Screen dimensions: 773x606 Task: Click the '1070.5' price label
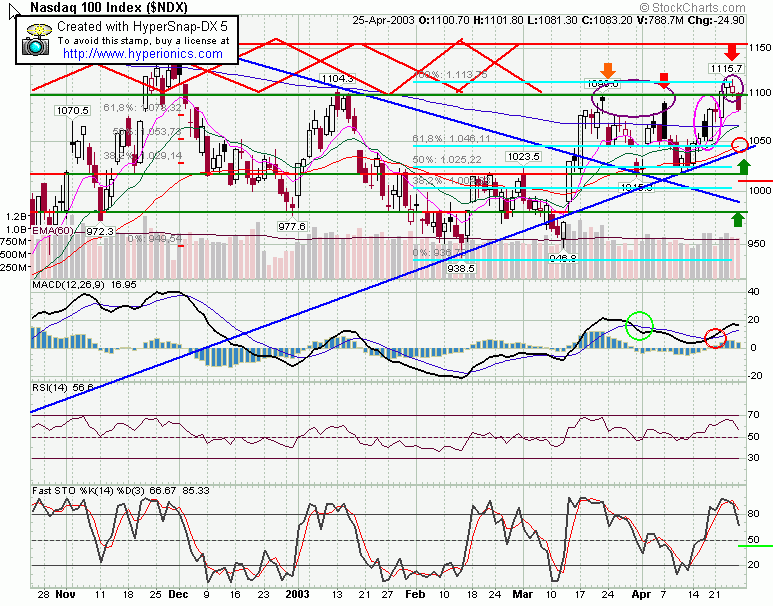[72, 110]
